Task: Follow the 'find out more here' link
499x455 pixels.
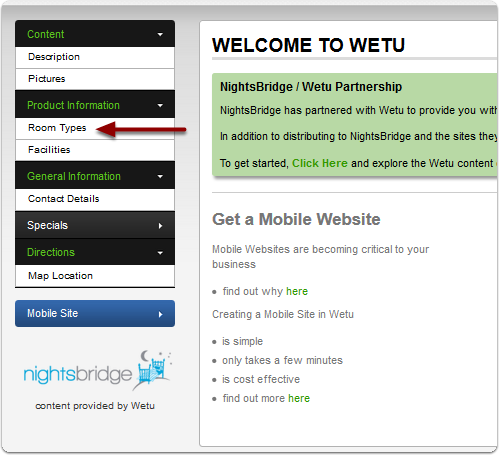Action: pos(299,398)
